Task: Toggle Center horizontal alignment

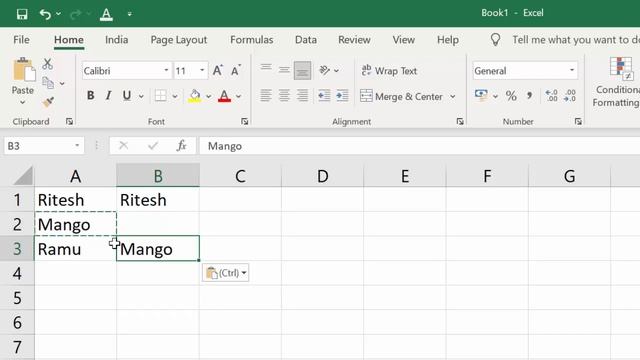Action: [x=284, y=96]
